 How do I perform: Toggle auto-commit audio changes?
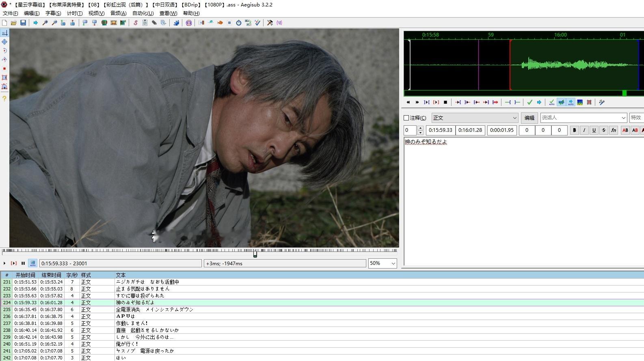click(551, 102)
